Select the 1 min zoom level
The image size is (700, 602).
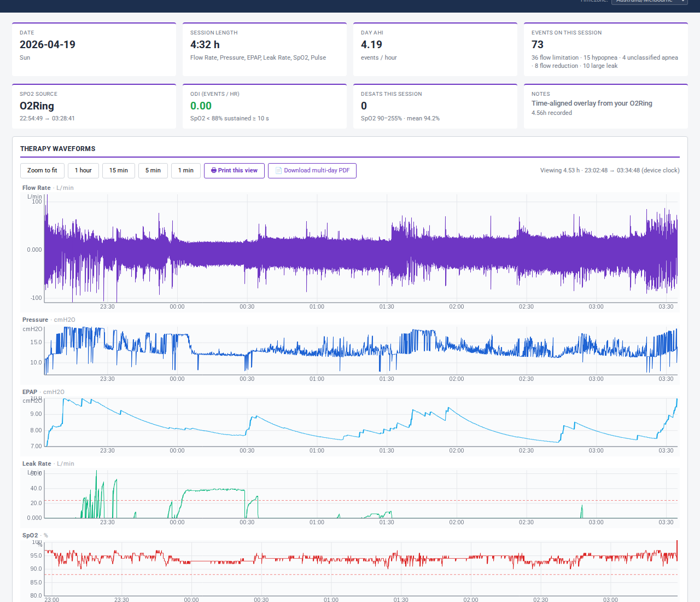tap(186, 170)
